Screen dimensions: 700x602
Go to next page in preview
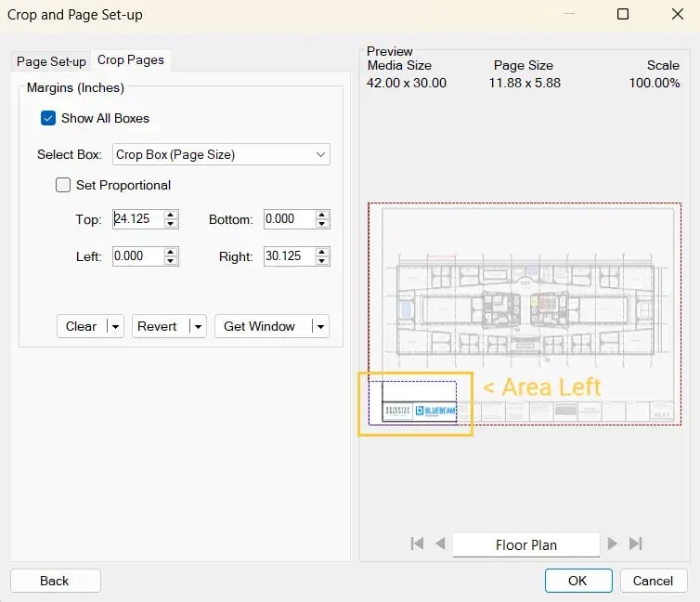pos(613,543)
